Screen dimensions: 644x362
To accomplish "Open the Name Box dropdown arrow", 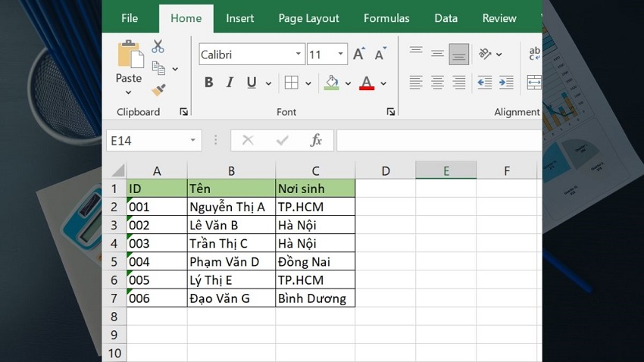I will [193, 140].
